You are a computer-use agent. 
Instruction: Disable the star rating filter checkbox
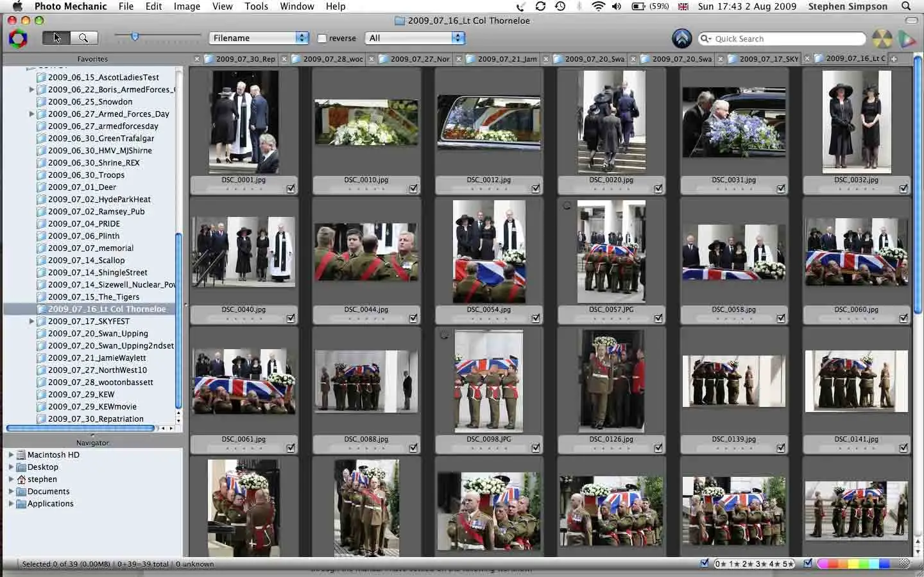(x=704, y=563)
